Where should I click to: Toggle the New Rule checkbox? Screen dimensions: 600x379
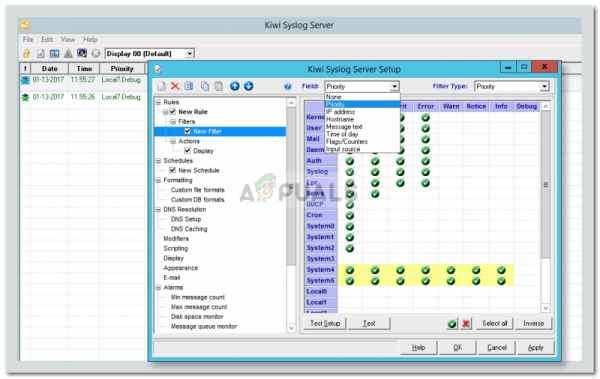point(173,112)
